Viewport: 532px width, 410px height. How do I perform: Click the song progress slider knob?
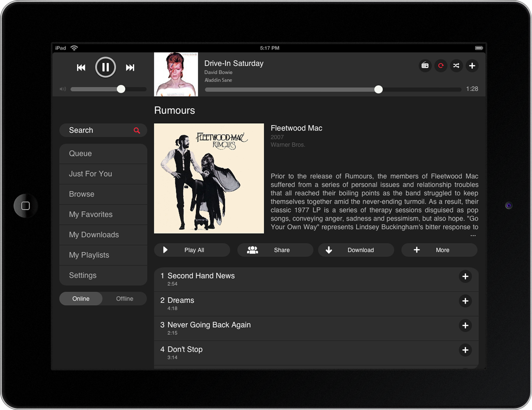[x=378, y=89]
